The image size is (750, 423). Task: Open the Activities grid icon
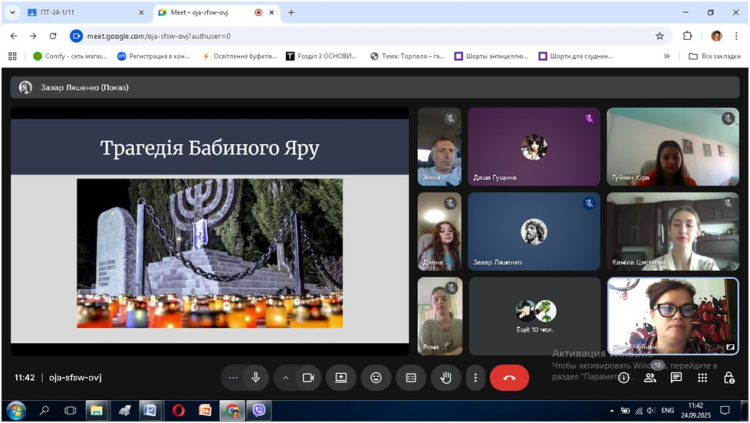click(703, 378)
